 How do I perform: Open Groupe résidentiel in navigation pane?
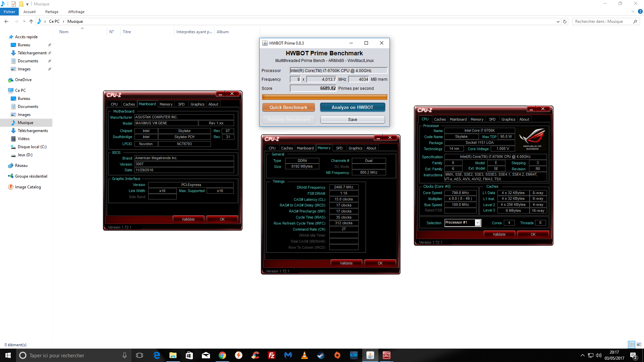31,176
